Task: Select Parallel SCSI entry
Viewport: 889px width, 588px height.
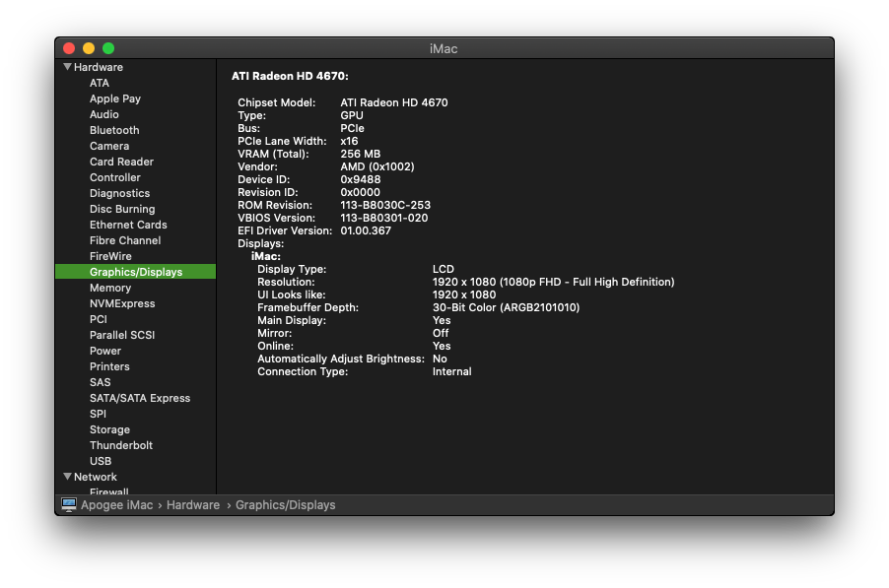Action: pos(122,335)
